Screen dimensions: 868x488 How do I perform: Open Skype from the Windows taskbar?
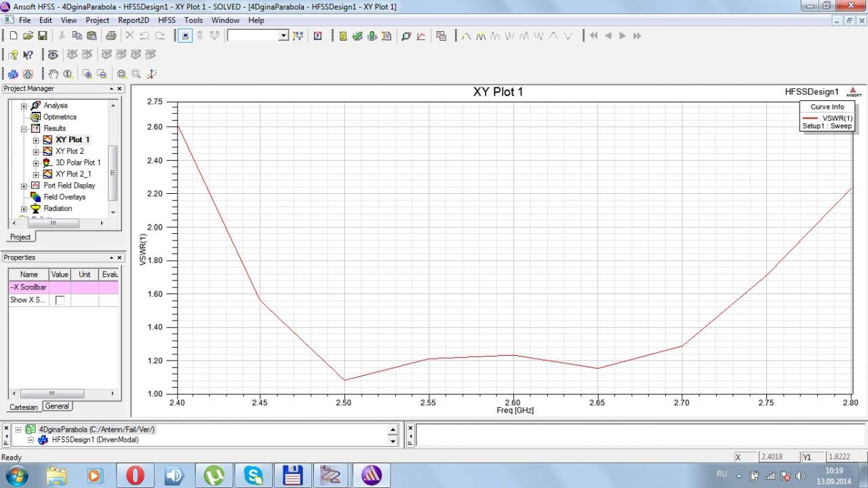point(254,475)
